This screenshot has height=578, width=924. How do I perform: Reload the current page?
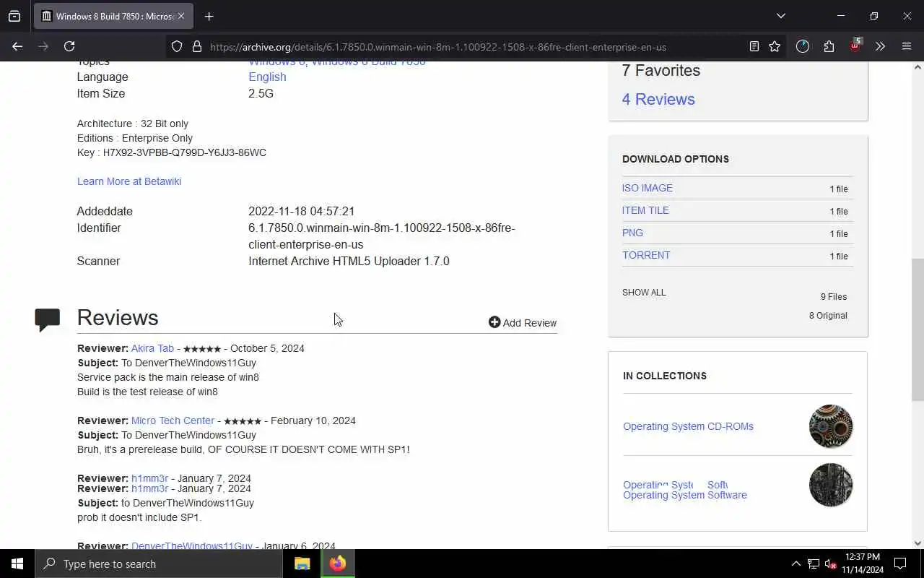click(x=69, y=46)
